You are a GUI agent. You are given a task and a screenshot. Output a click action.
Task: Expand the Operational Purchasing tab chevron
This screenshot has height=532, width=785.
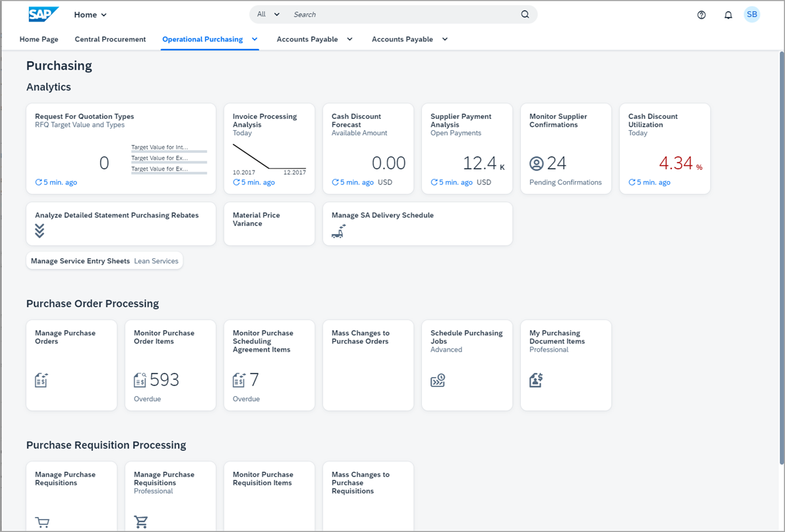tap(254, 39)
